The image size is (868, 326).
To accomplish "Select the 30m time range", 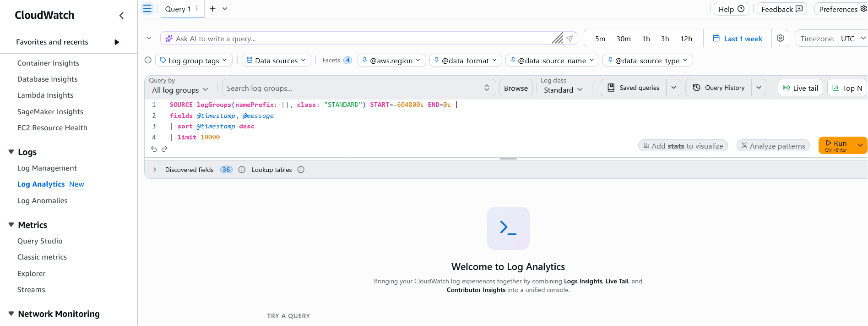I will (x=624, y=39).
